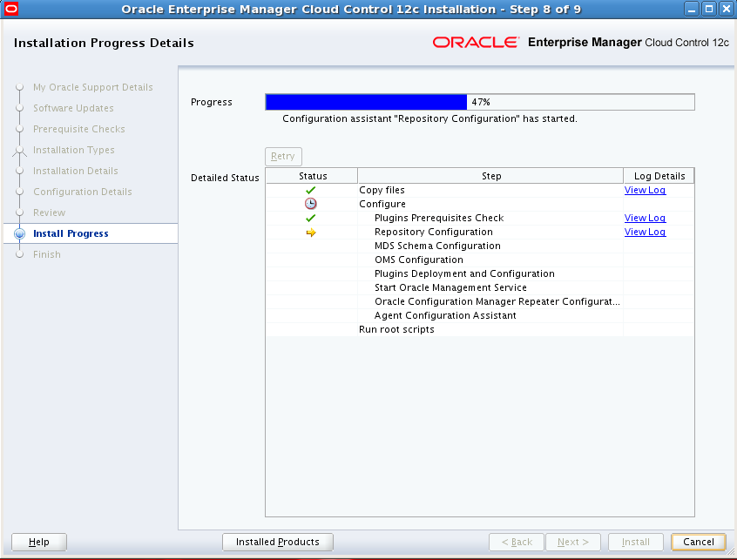Click the blue progress bar at 47%
This screenshot has height=560, width=737.
(x=366, y=102)
